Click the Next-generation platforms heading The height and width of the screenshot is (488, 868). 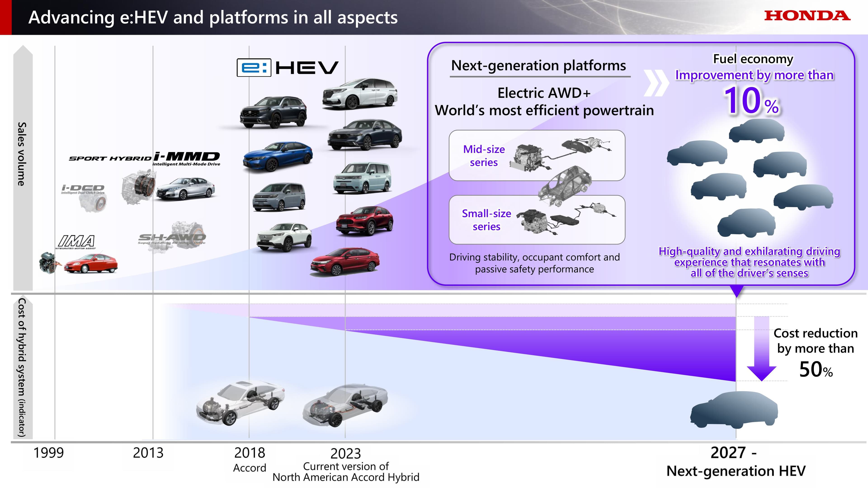pyautogui.click(x=538, y=66)
